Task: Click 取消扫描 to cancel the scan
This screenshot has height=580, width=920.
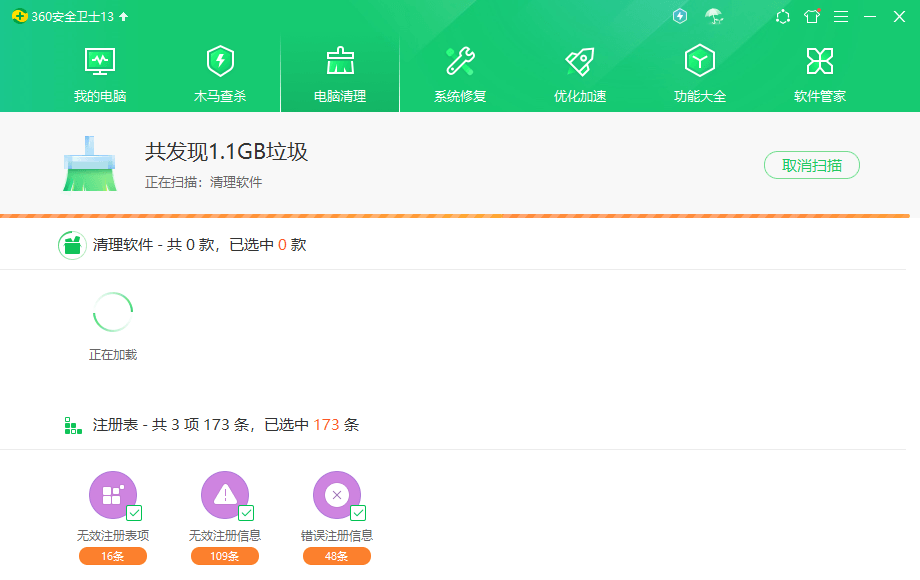Action: point(811,166)
